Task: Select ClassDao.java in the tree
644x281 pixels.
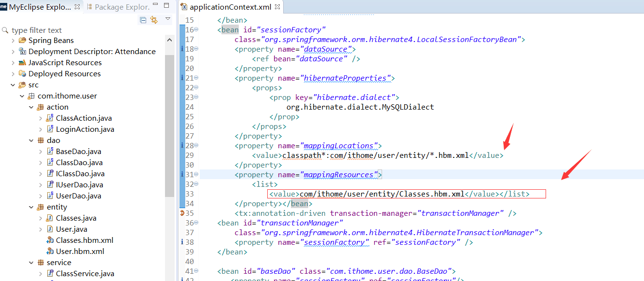Action: [x=79, y=163]
